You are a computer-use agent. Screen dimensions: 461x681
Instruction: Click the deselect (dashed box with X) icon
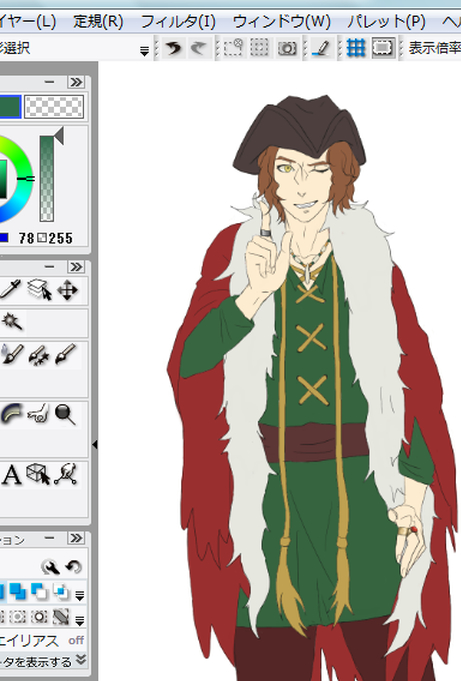tap(233, 48)
